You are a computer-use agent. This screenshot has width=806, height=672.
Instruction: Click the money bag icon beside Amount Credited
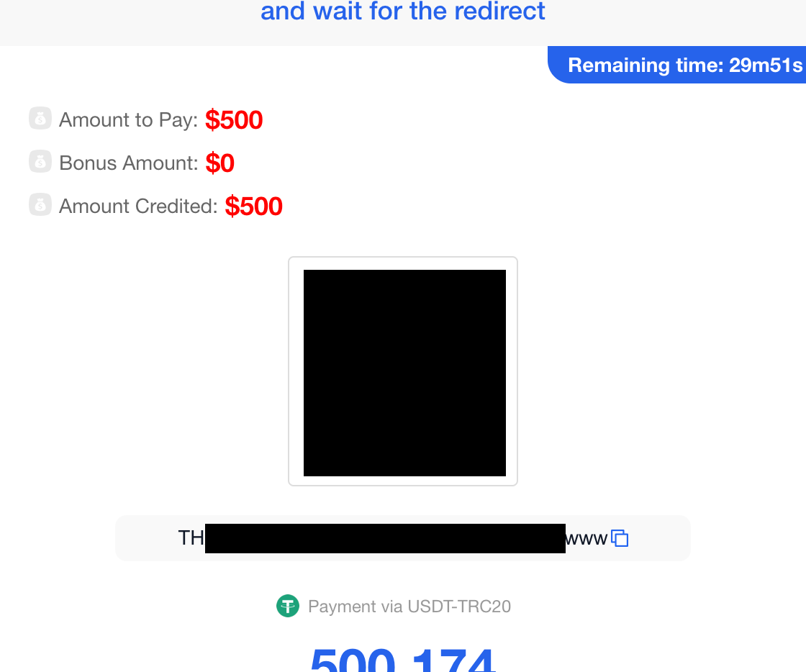[40, 204]
